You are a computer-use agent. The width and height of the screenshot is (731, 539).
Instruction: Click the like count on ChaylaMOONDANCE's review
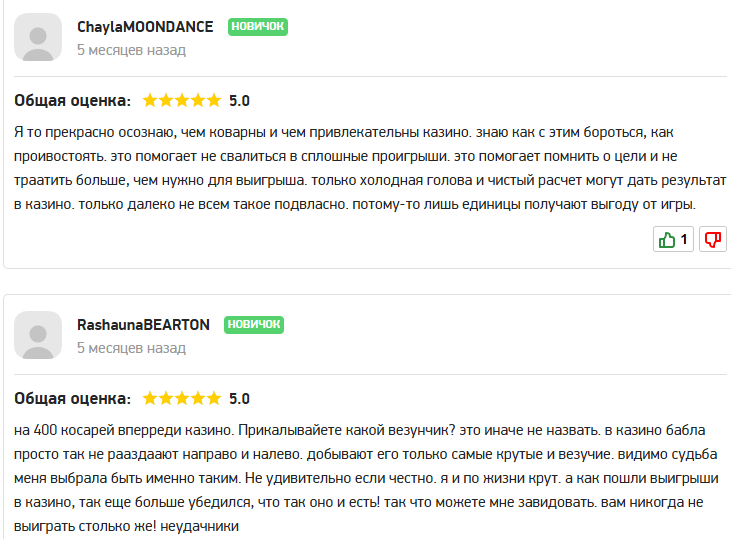(684, 240)
